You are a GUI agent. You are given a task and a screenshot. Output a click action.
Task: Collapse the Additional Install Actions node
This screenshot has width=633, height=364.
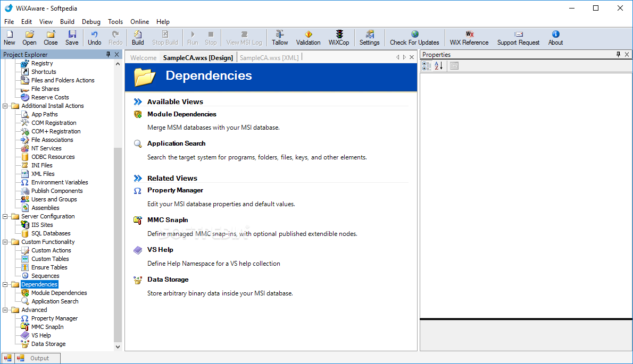(x=5, y=106)
